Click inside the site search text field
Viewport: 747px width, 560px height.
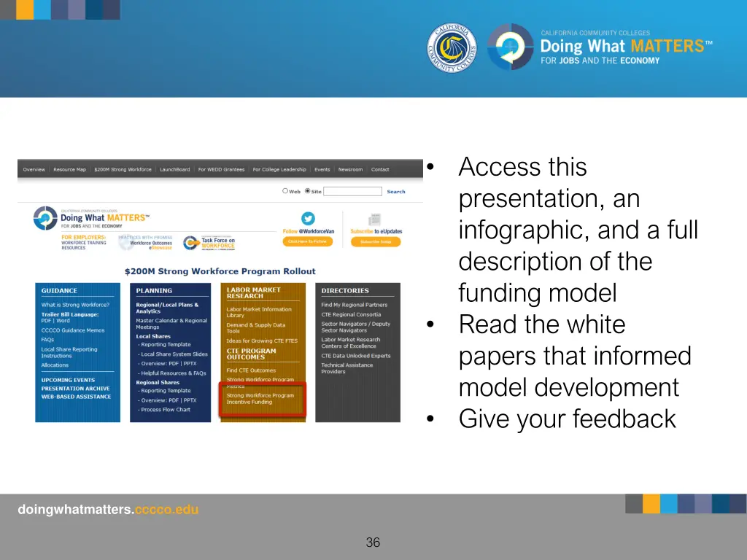pos(352,192)
